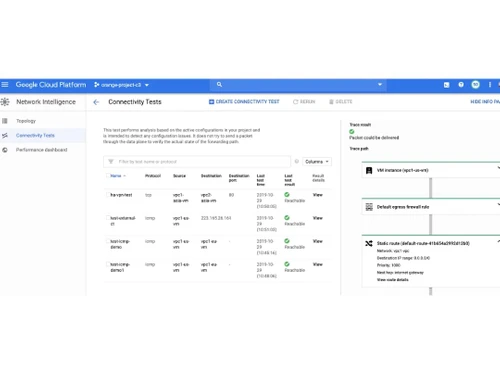Click the Static route shuffle icon
Viewport: 500px width, 375px height.
(x=369, y=244)
